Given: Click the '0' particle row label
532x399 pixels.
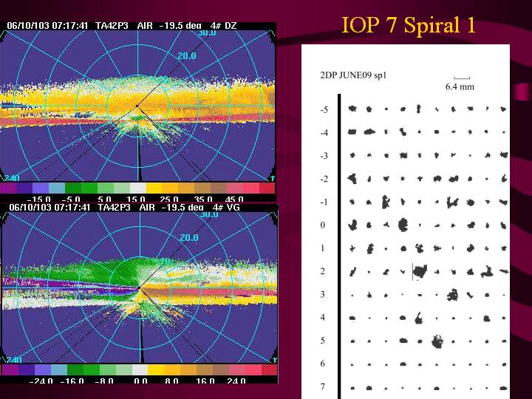Looking at the screenshot, I should click(323, 225).
